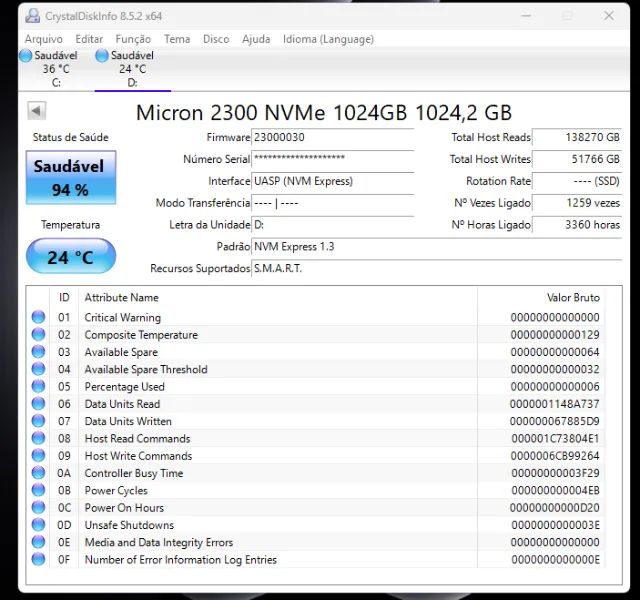Viewport: 640px width, 600px height.
Task: Click the status orb for Data Units Read
Action: point(38,403)
